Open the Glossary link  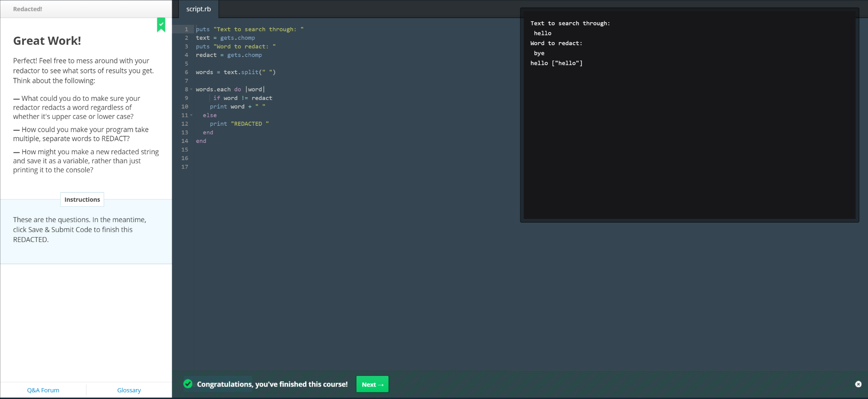[129, 390]
